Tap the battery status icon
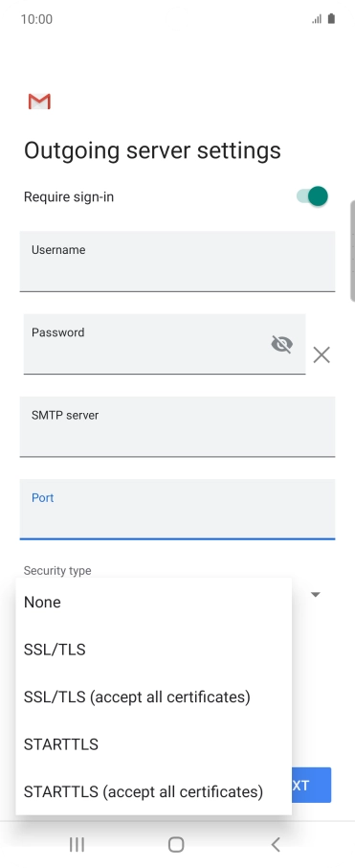This screenshot has width=355, height=868. tap(331, 19)
